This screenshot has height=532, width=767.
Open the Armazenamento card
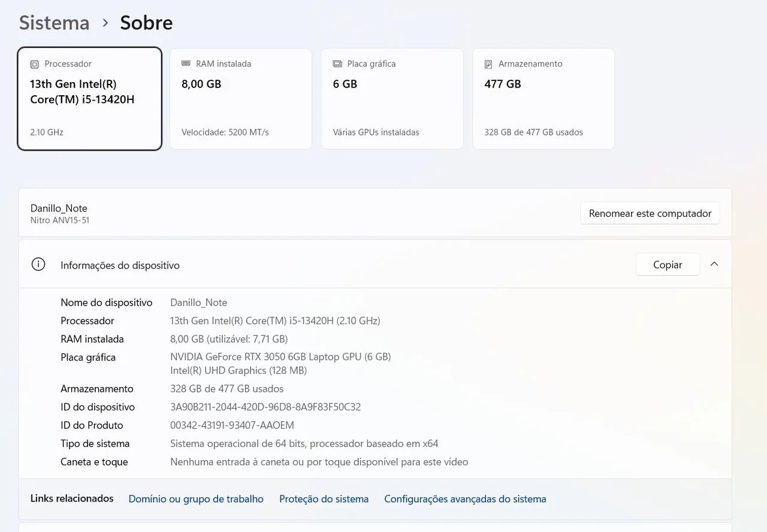(543, 98)
